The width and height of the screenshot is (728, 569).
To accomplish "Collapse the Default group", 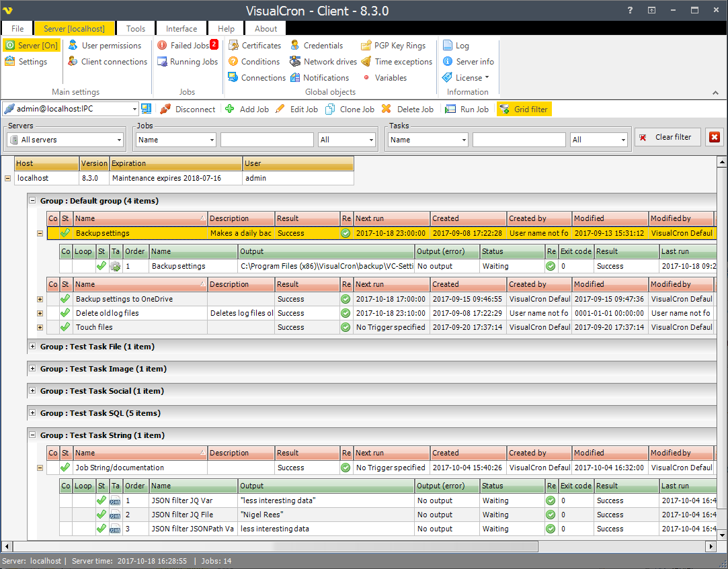I will (32, 200).
